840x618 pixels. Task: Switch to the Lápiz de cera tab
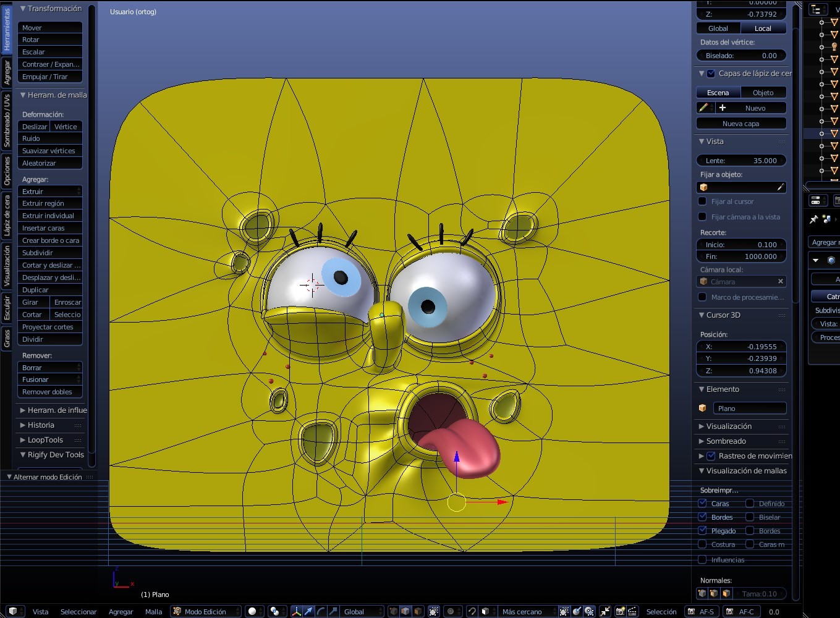coord(7,216)
